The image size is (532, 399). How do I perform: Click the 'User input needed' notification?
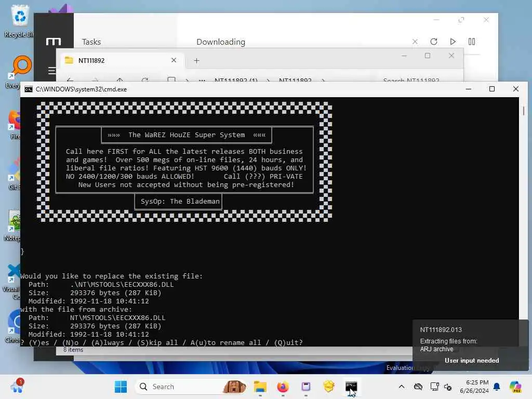(x=472, y=361)
